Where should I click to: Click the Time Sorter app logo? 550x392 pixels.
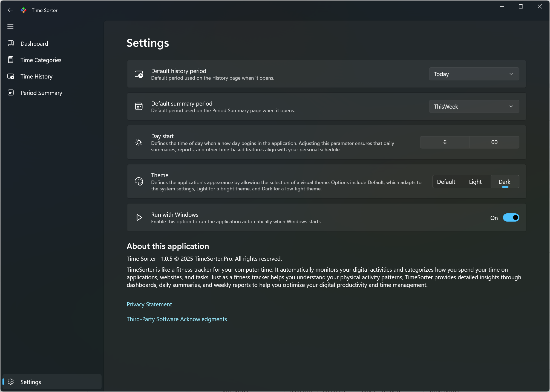point(24,10)
